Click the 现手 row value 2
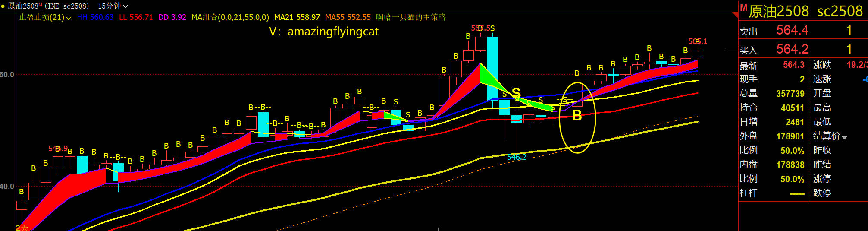The image size is (868, 231). coord(802,79)
